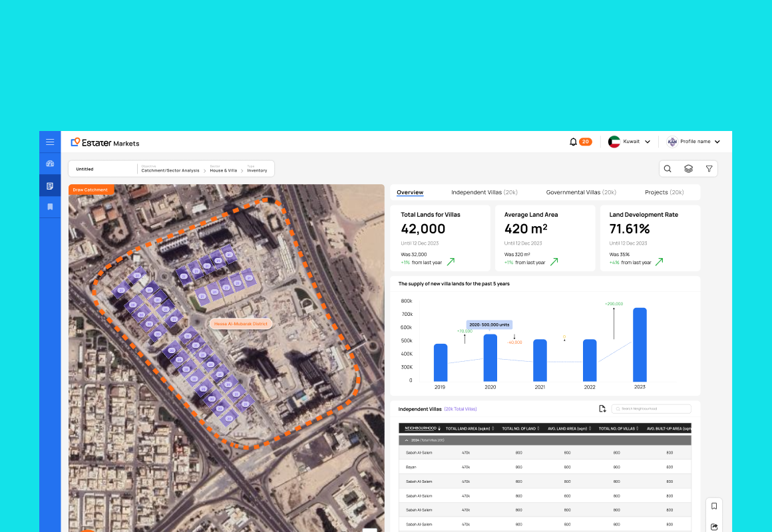Click the 2022 bar in supply chart
Viewport: 772px width, 532px height.
coord(590,360)
